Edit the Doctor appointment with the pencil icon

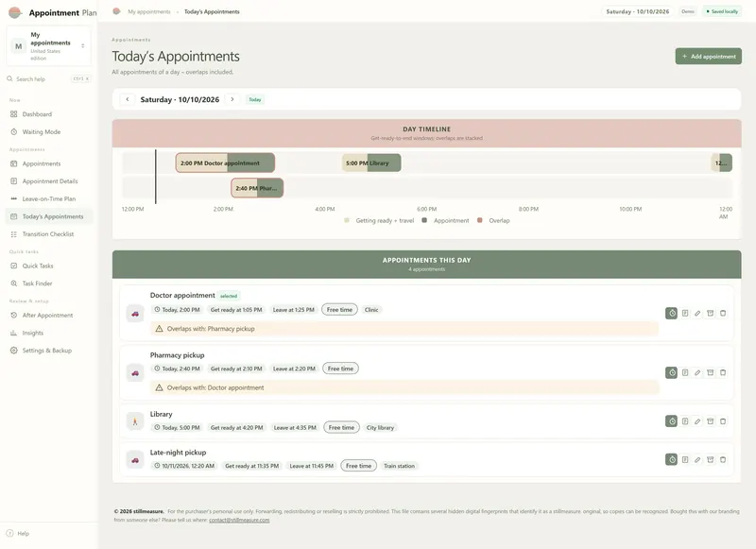tap(697, 314)
